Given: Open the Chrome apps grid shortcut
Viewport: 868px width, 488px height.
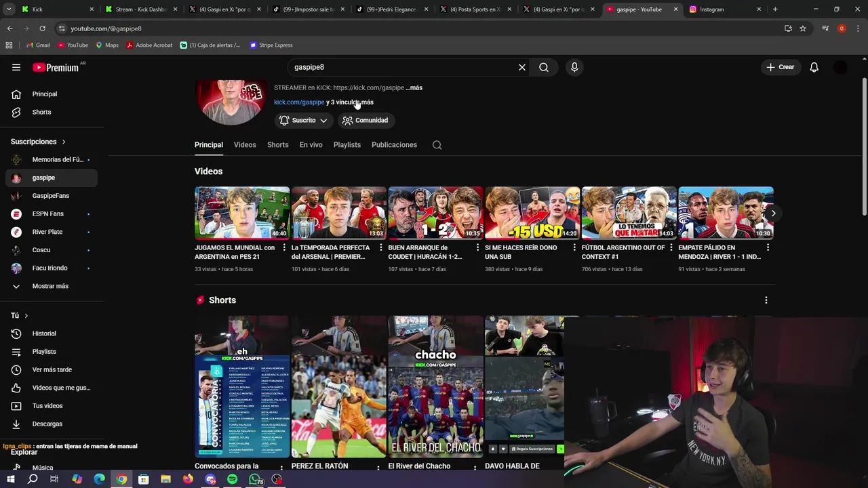Looking at the screenshot, I should (9, 45).
